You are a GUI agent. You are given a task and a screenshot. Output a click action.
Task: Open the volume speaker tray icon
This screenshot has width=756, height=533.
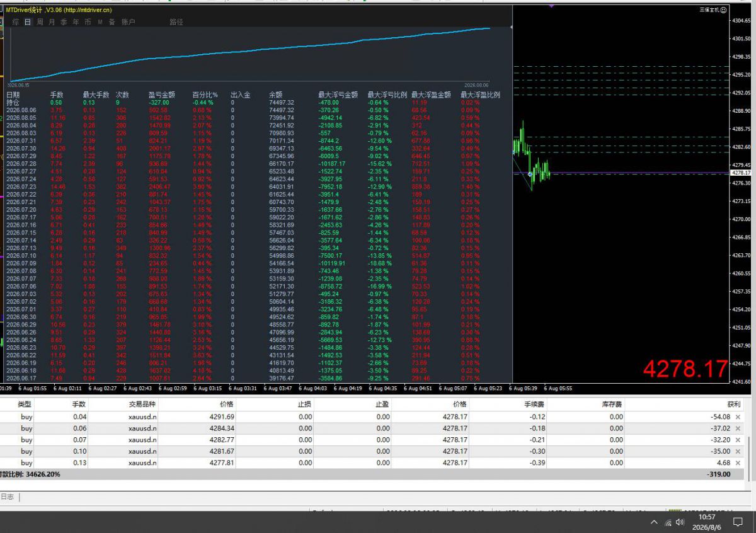(680, 522)
